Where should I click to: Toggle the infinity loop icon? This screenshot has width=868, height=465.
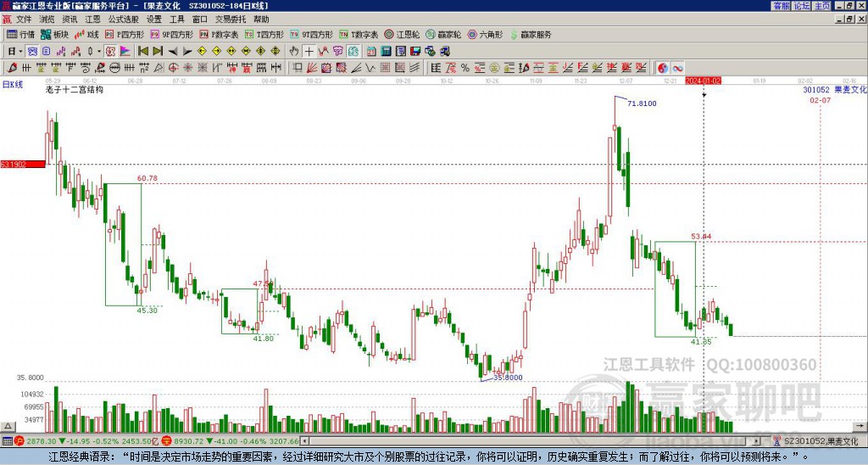pyautogui.click(x=677, y=68)
